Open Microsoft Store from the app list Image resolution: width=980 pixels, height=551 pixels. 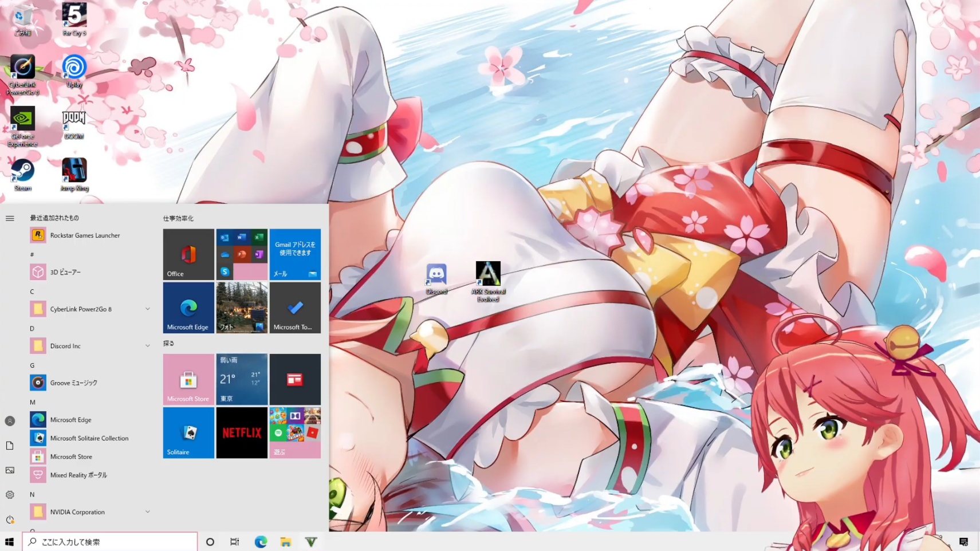90,456
